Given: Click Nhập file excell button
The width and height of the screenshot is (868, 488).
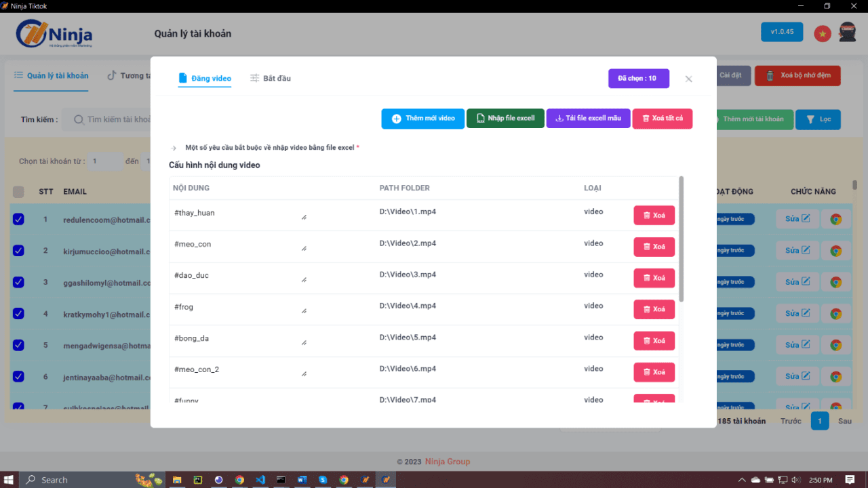Looking at the screenshot, I should tap(505, 119).
